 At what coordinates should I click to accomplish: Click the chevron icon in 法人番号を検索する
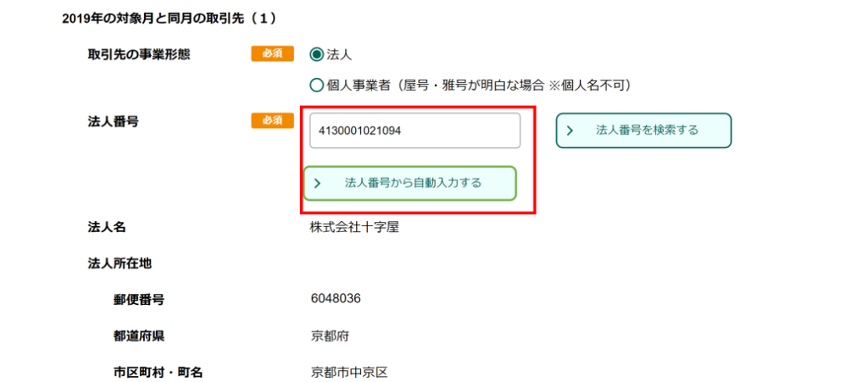(570, 131)
